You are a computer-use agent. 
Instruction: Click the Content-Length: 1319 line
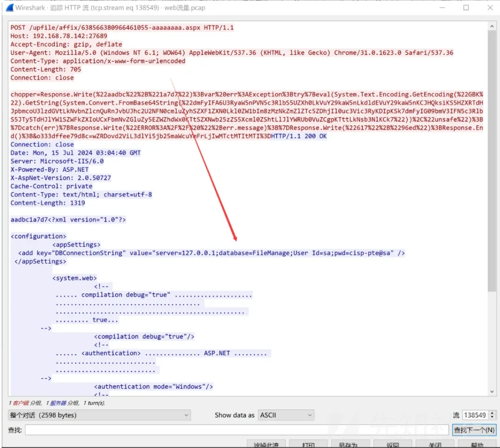click(x=48, y=203)
